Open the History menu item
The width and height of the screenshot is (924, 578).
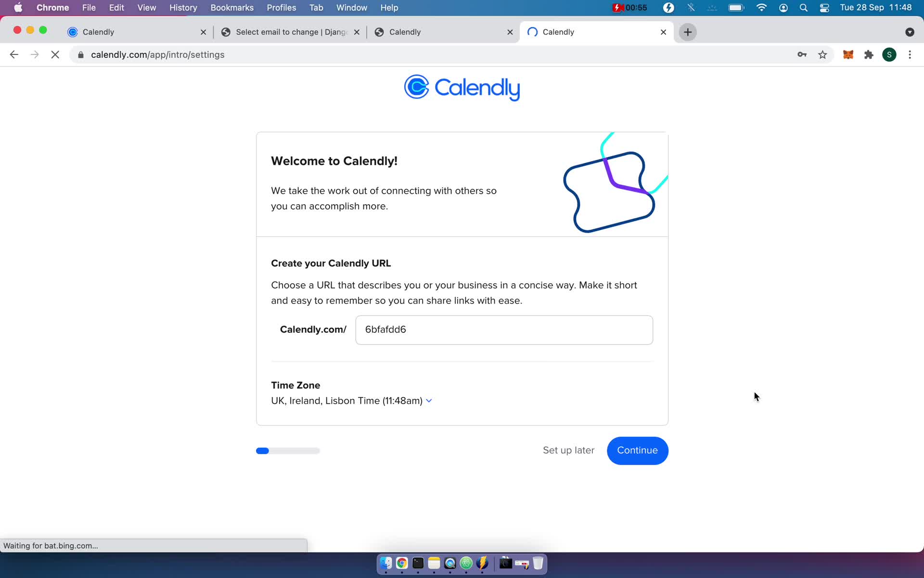[182, 8]
